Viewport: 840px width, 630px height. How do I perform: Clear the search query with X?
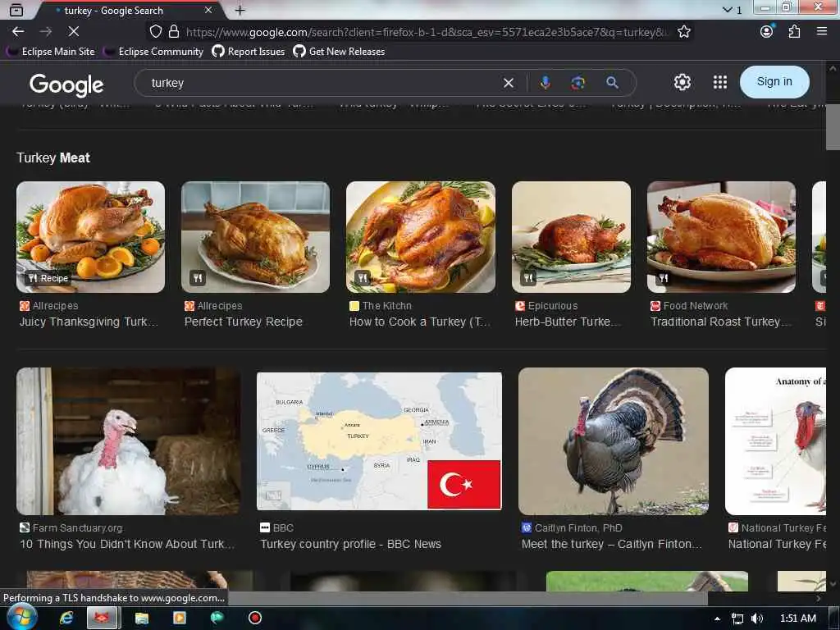click(x=509, y=83)
